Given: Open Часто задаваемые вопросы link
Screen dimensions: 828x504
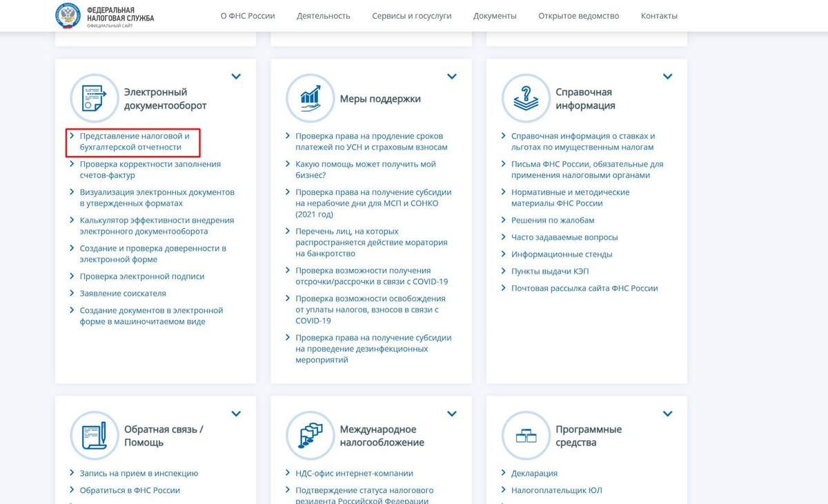Looking at the screenshot, I should point(564,237).
